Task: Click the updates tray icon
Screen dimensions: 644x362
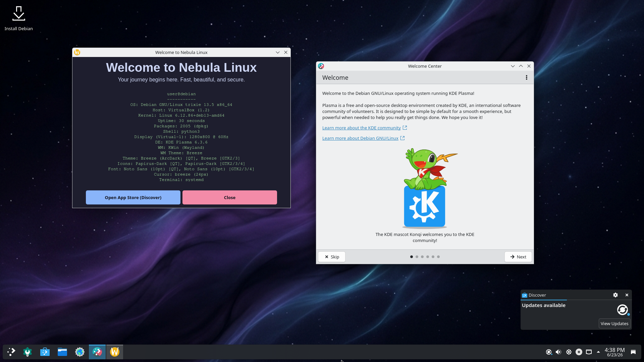Action: 549,352
